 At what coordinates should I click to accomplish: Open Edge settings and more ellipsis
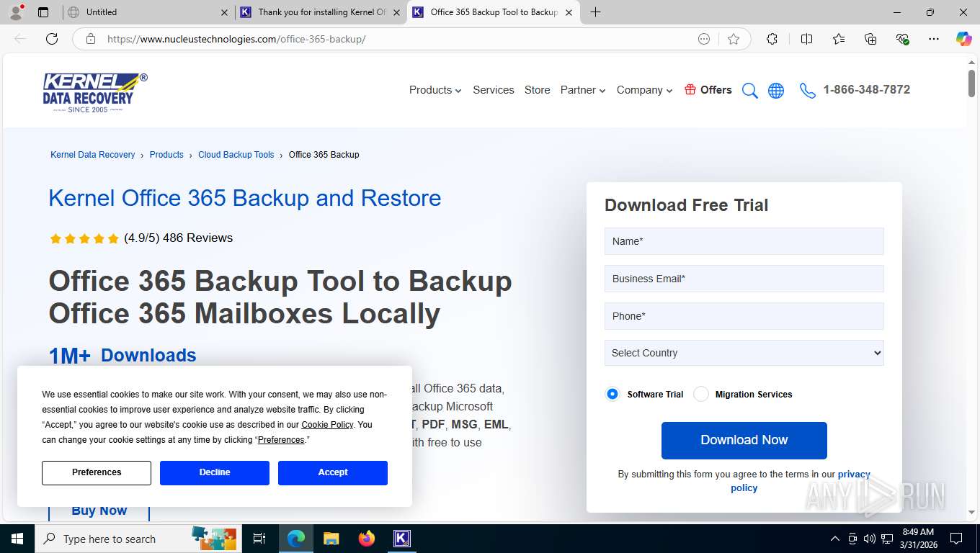[934, 39]
